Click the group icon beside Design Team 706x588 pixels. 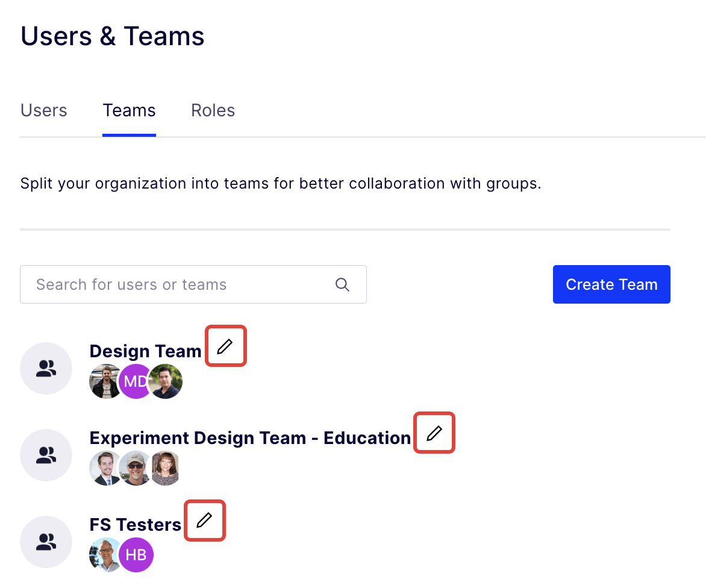coord(46,368)
